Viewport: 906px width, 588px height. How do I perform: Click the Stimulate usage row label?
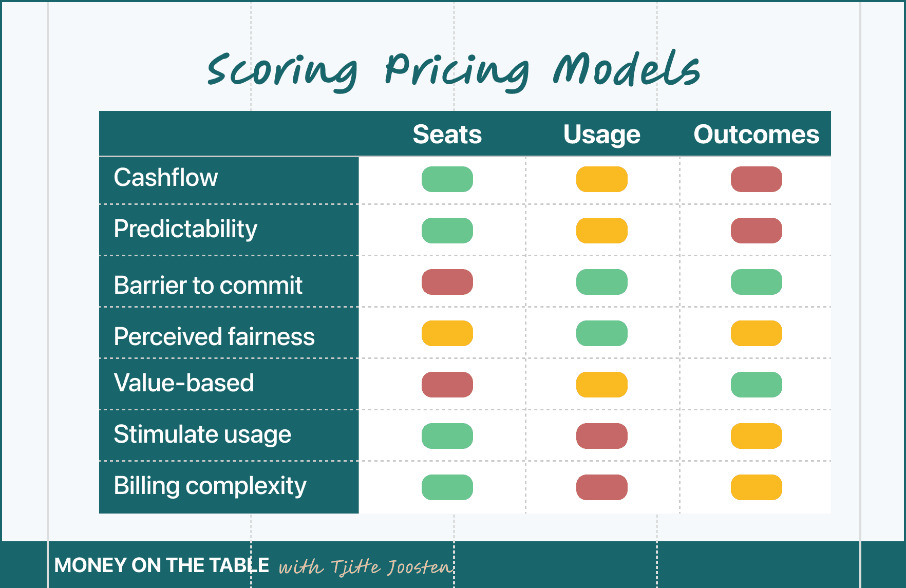tap(202, 435)
